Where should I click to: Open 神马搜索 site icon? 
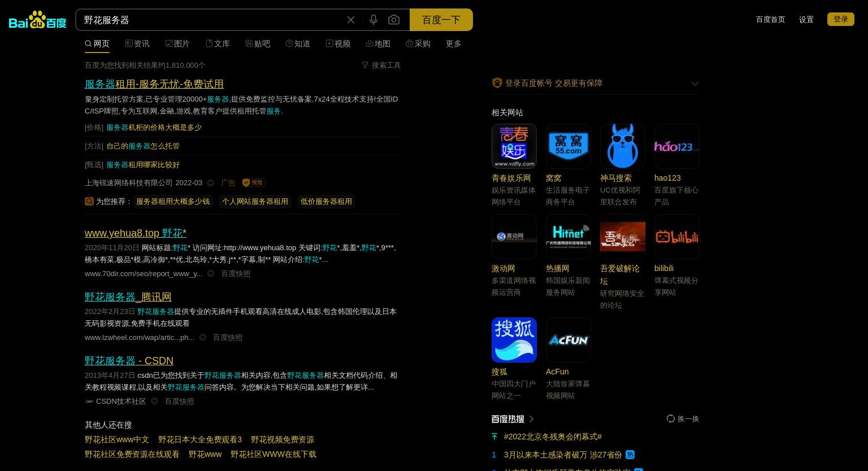pyautogui.click(x=623, y=146)
